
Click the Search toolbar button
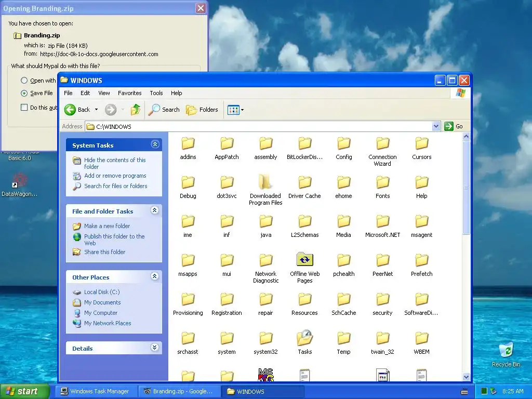[x=164, y=110]
